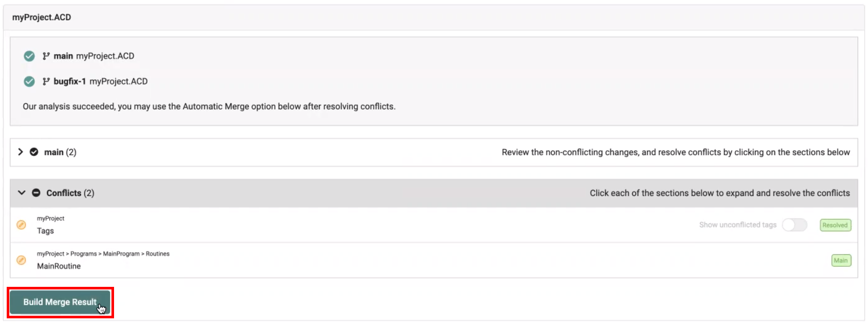Click the black checkmark icon on main (2)
Screen dimensions: 868x324
click(34, 152)
